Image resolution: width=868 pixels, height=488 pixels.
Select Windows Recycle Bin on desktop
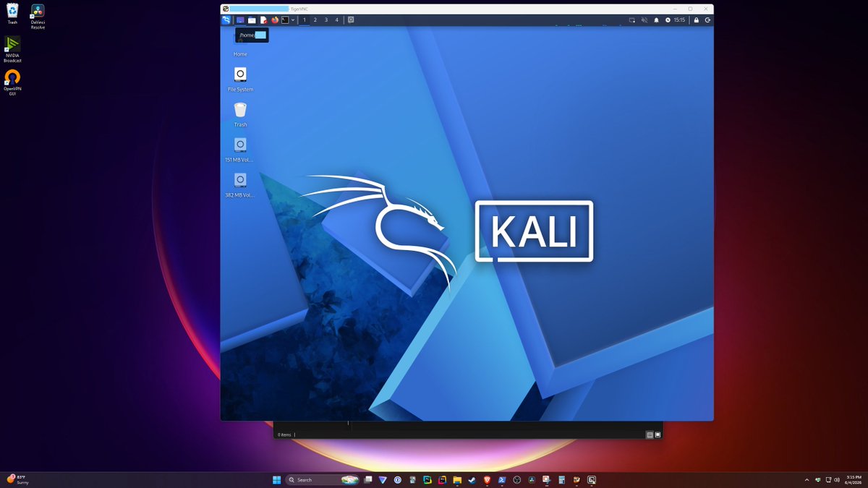point(12,14)
